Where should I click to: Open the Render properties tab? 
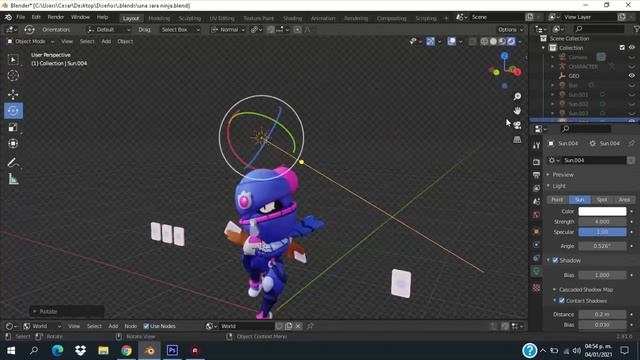tap(536, 162)
